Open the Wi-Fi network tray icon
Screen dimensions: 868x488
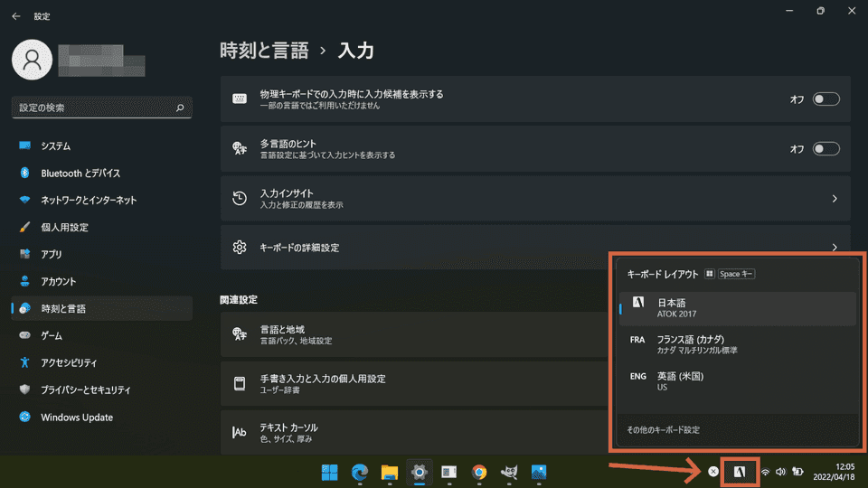(765, 472)
